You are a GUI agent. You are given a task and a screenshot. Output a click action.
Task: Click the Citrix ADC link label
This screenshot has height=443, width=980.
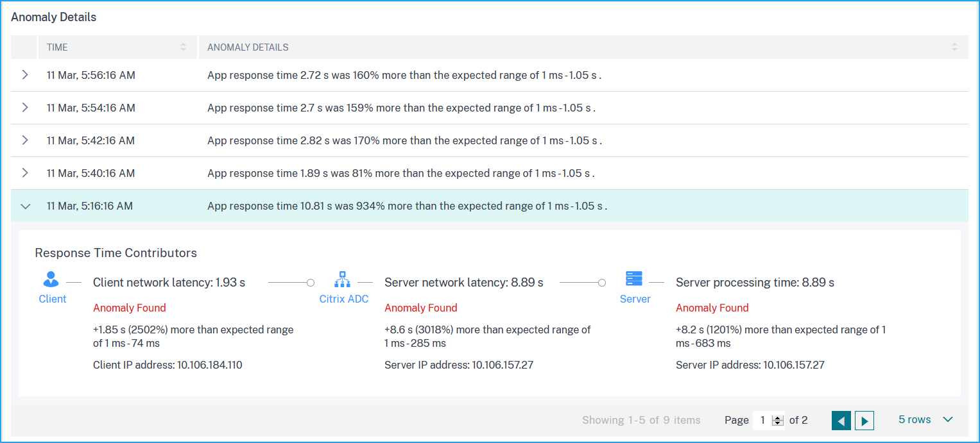click(x=344, y=299)
